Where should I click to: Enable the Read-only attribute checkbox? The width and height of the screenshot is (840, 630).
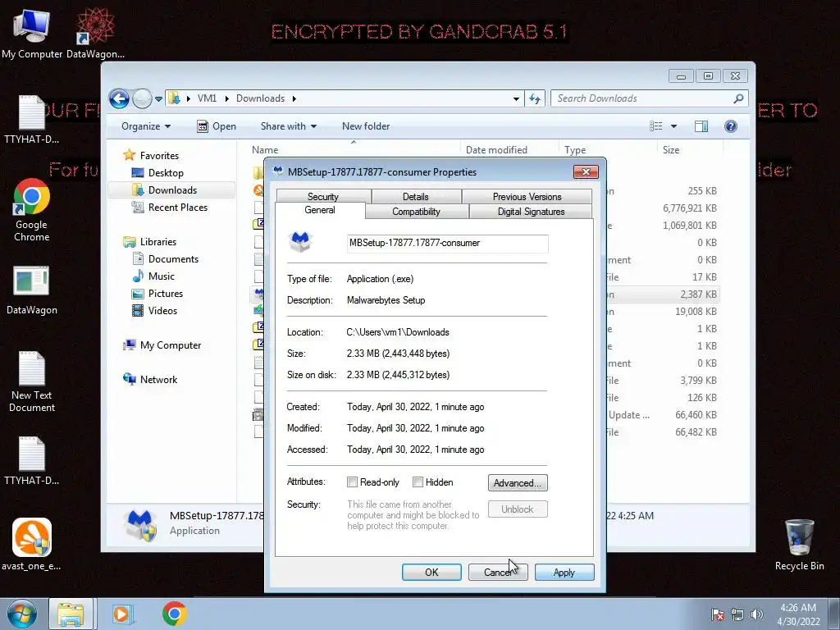pyautogui.click(x=352, y=482)
